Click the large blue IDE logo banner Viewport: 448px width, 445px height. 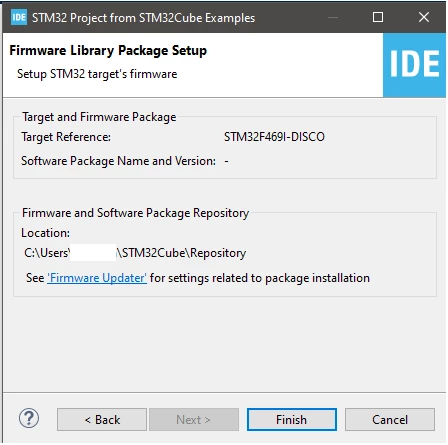[414, 65]
